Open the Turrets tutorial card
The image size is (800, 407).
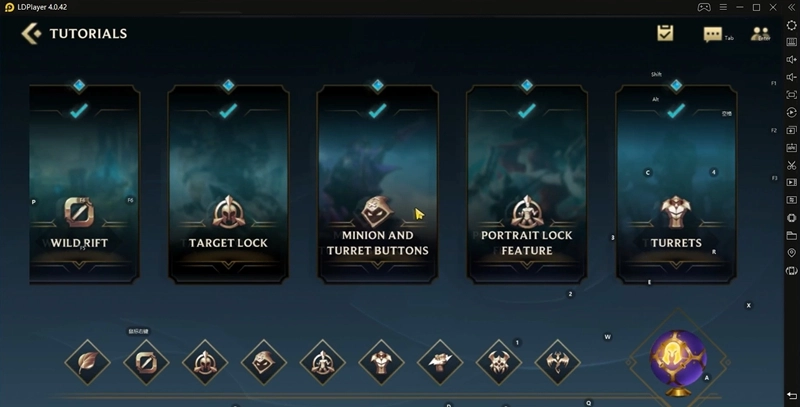[x=676, y=185]
